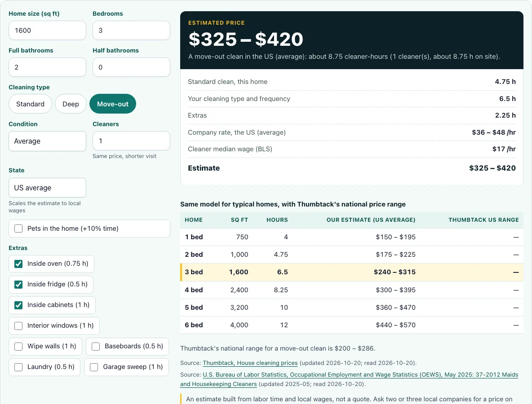
Task: Click the Cleaners input field
Action: coord(131,141)
